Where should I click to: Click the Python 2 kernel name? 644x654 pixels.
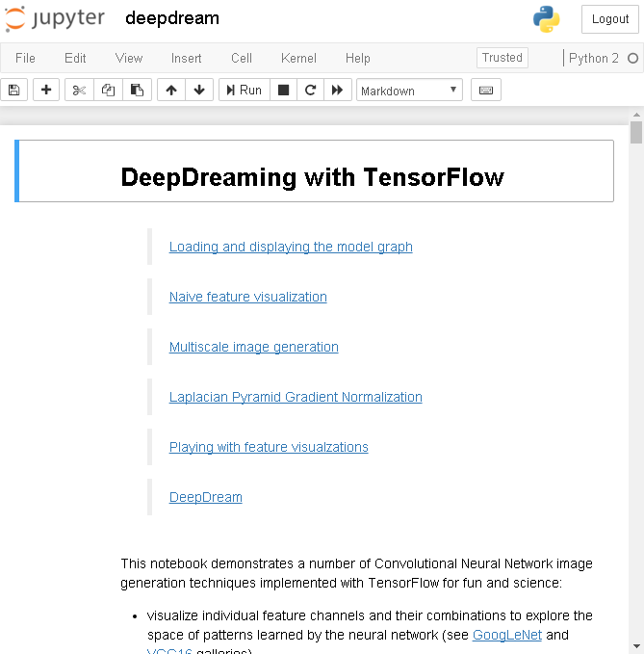(594, 58)
